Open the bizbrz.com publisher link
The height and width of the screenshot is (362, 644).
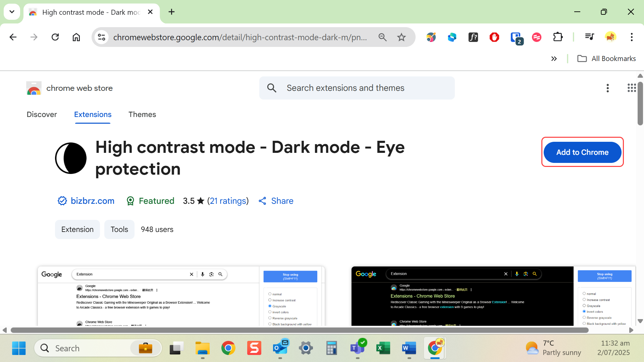[x=86, y=201]
